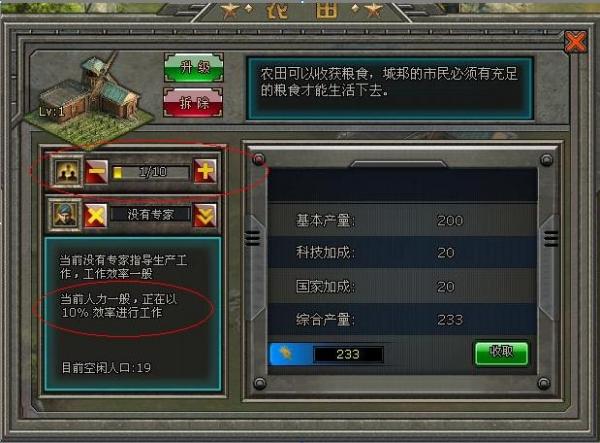Click the farm building Lv:1 thumbnail
This screenshot has width=600, height=443.
click(89, 99)
